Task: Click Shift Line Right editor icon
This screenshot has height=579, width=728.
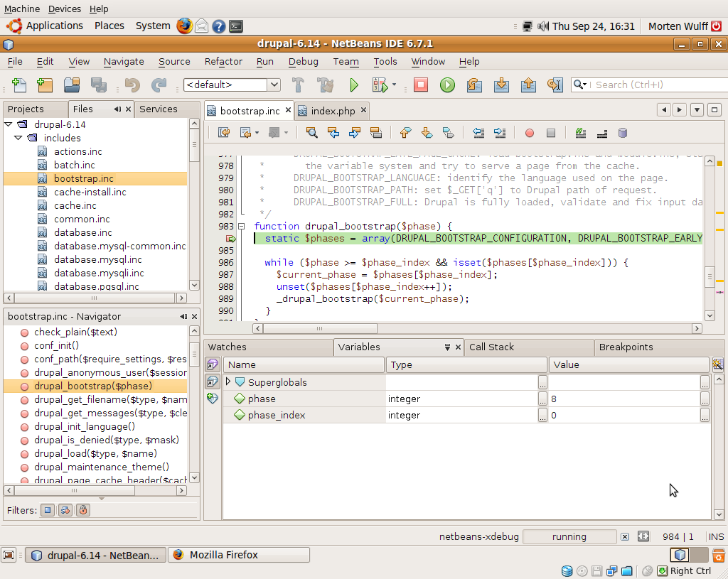Action: [x=500, y=133]
